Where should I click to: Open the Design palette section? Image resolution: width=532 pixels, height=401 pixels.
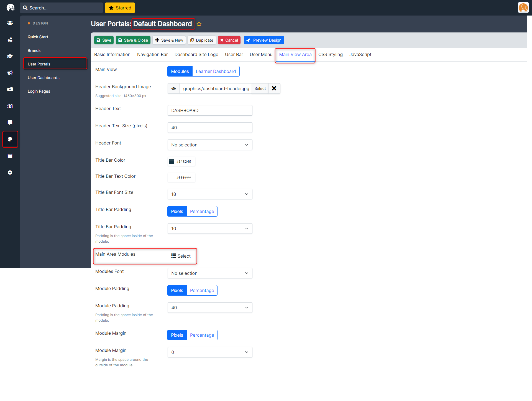[10, 139]
